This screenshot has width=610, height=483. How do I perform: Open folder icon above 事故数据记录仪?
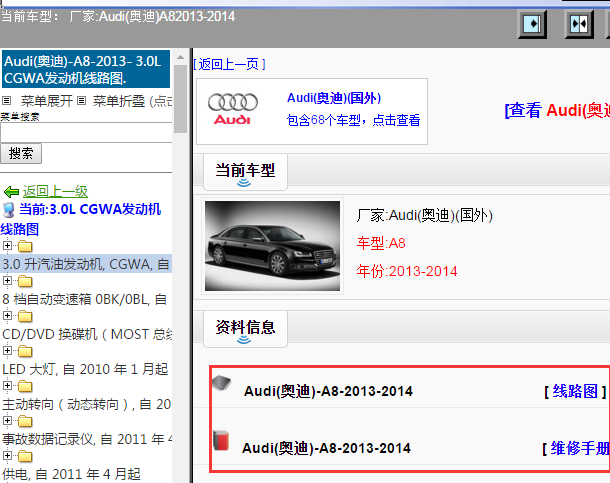(25, 421)
